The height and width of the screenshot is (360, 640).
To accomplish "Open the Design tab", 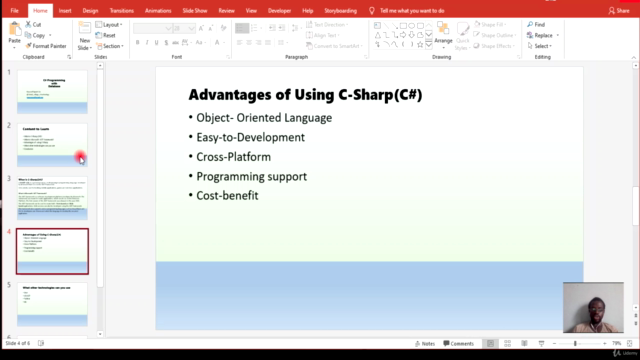I will point(90,11).
